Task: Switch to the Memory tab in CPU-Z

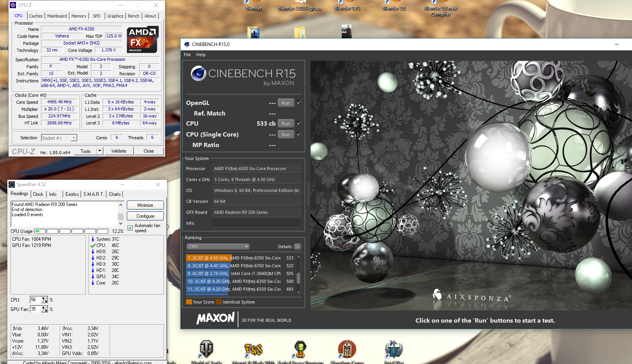Action: pyautogui.click(x=79, y=16)
